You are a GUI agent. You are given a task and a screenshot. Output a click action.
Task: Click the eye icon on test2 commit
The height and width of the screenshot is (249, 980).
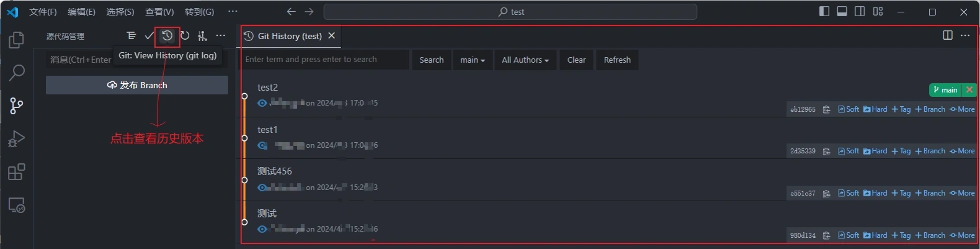pyautogui.click(x=262, y=103)
